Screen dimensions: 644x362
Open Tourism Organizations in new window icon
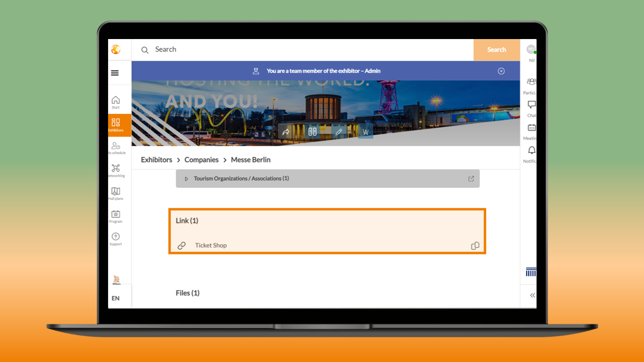[x=471, y=179]
